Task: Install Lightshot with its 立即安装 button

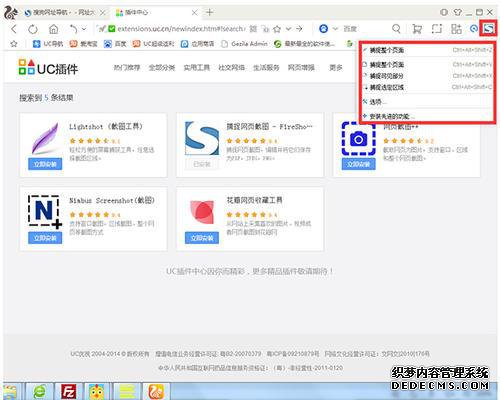Action: [x=45, y=164]
